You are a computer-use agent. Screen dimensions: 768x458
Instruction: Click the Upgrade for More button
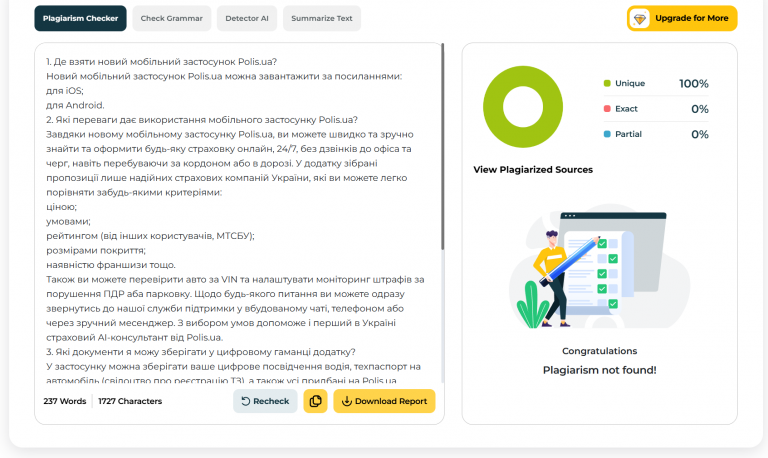pyautogui.click(x=682, y=18)
